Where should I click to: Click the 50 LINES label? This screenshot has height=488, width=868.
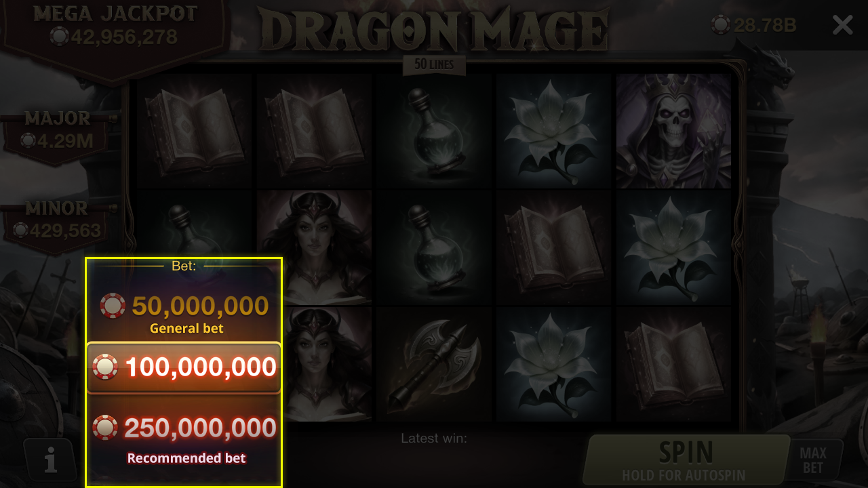click(434, 65)
